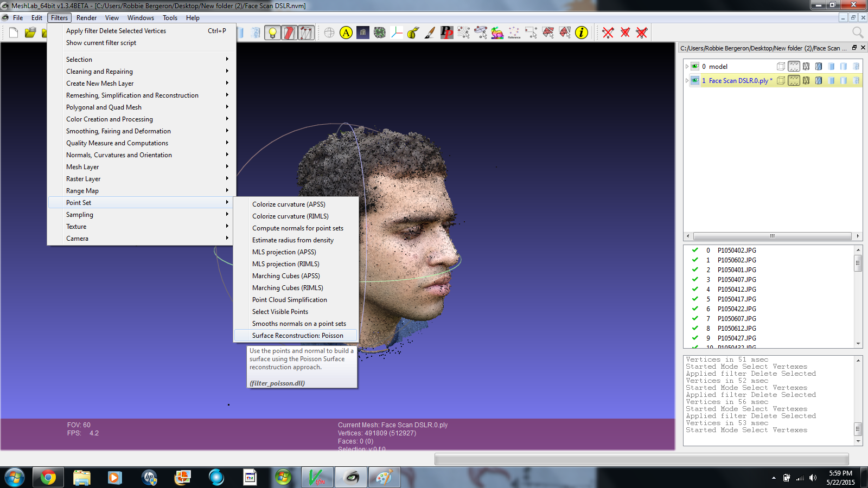Apply filter Delete Selected Vertices
868x488 pixels.
(x=141, y=30)
